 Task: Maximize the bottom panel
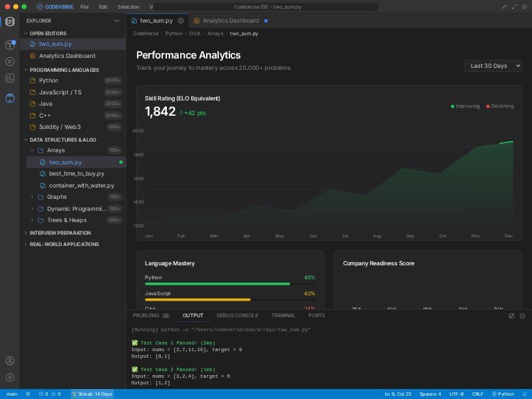pos(511,316)
